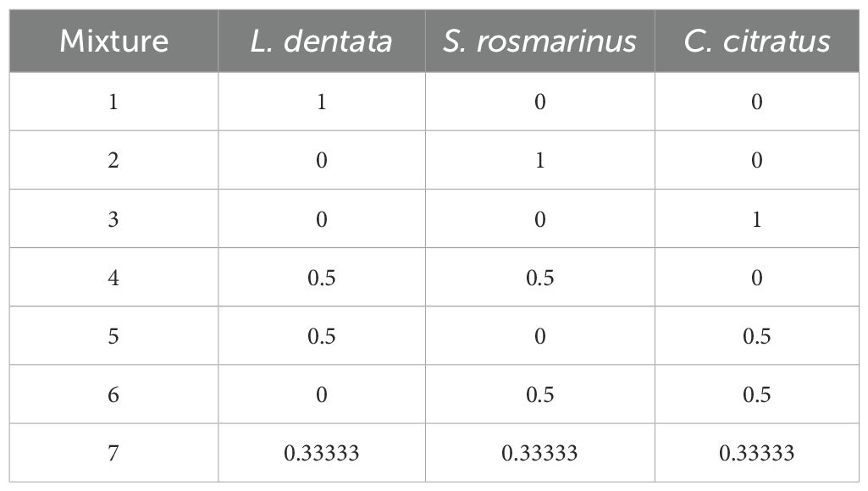Click the C. citratus column header
The image size is (868, 491).
757,41
